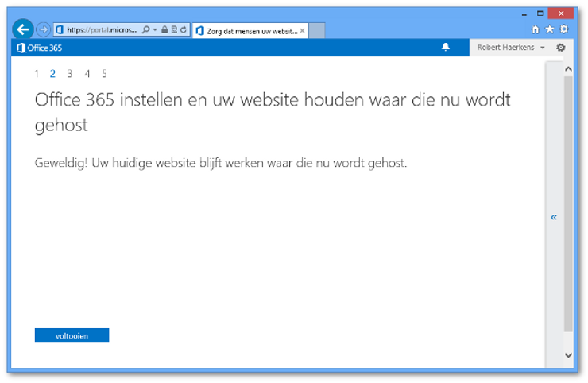This screenshot has width=588, height=383.
Task: Click the security lock icon in address bar
Action: click(164, 29)
